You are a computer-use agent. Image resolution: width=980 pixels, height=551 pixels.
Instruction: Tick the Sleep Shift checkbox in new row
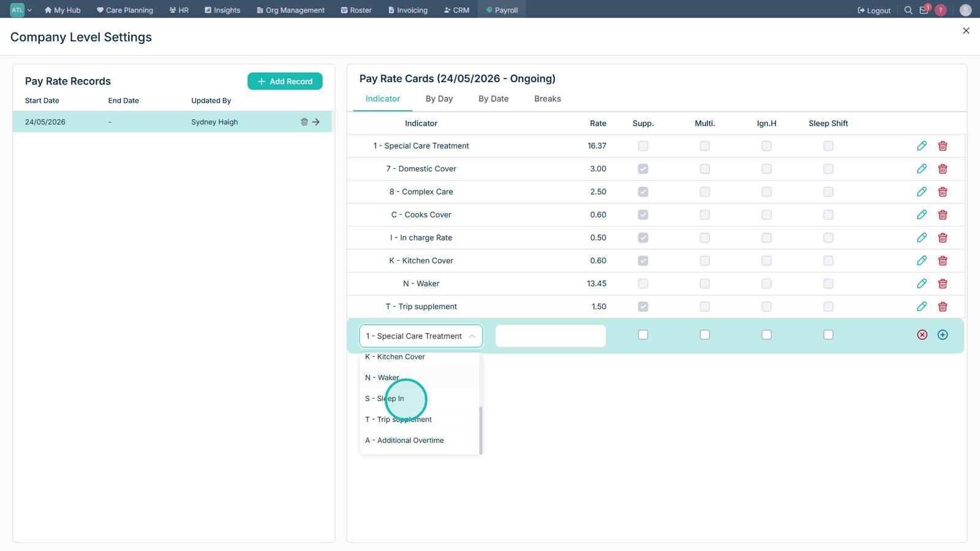point(828,335)
